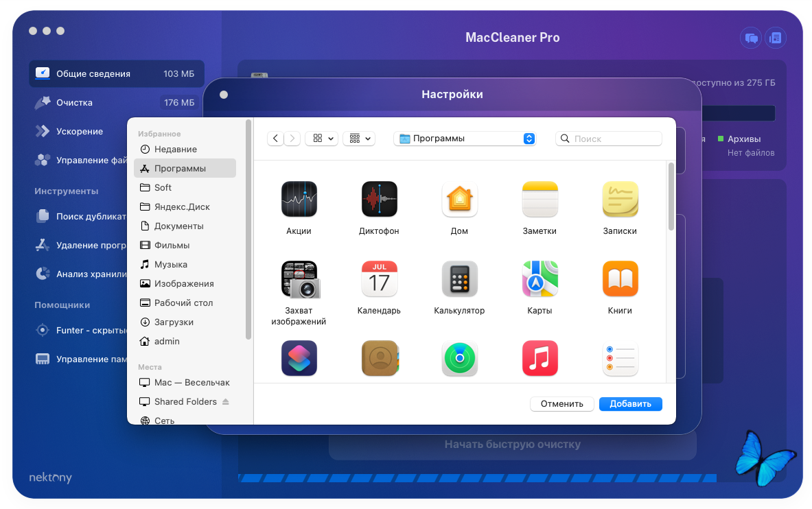Eject Shared Folders volume
Viewport: 812px width, 509px height.
[x=226, y=401]
